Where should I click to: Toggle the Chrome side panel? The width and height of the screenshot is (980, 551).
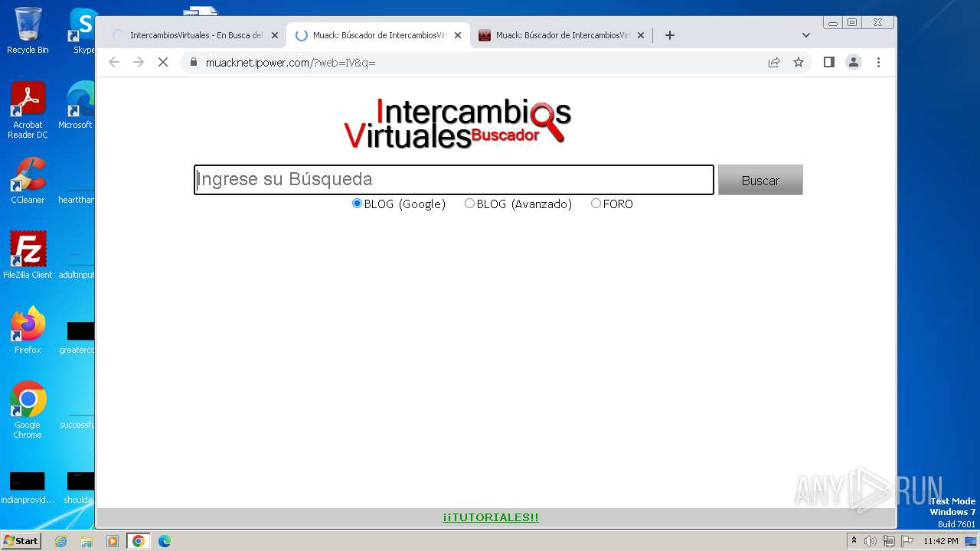coord(828,62)
